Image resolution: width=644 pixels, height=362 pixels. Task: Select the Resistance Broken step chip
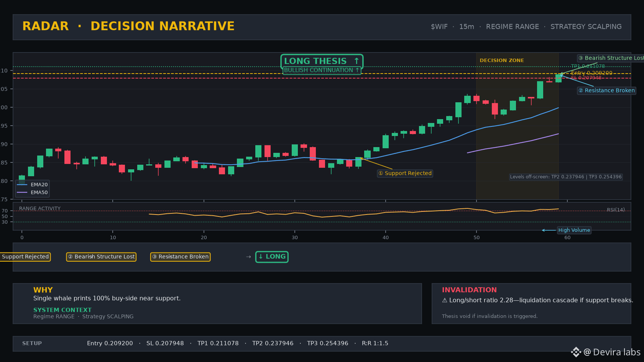pos(180,257)
